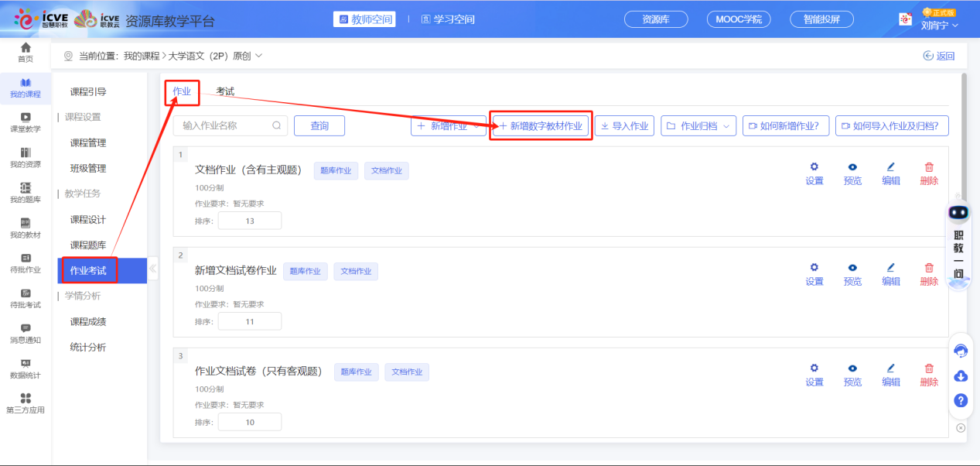
Task: Open the course name dropdown in breadcrumb
Action: click(258, 56)
